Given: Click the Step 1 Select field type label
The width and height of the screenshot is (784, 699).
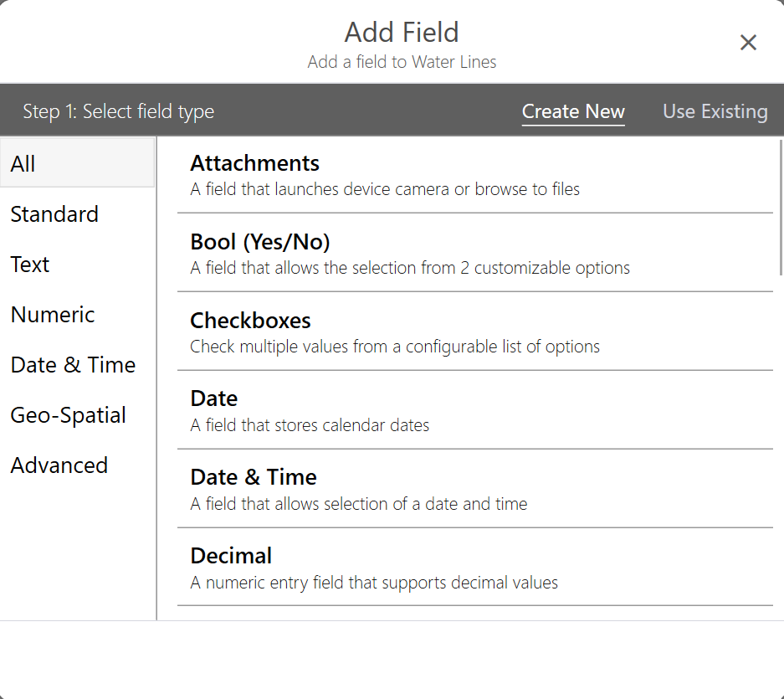Looking at the screenshot, I should (118, 111).
